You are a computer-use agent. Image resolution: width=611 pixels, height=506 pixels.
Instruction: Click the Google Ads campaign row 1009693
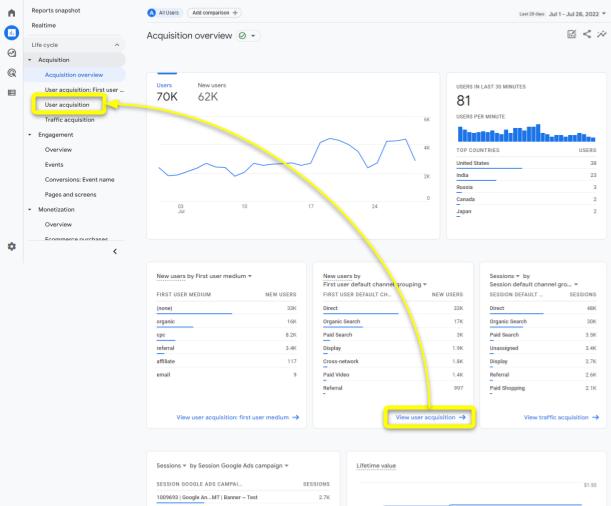244,497
